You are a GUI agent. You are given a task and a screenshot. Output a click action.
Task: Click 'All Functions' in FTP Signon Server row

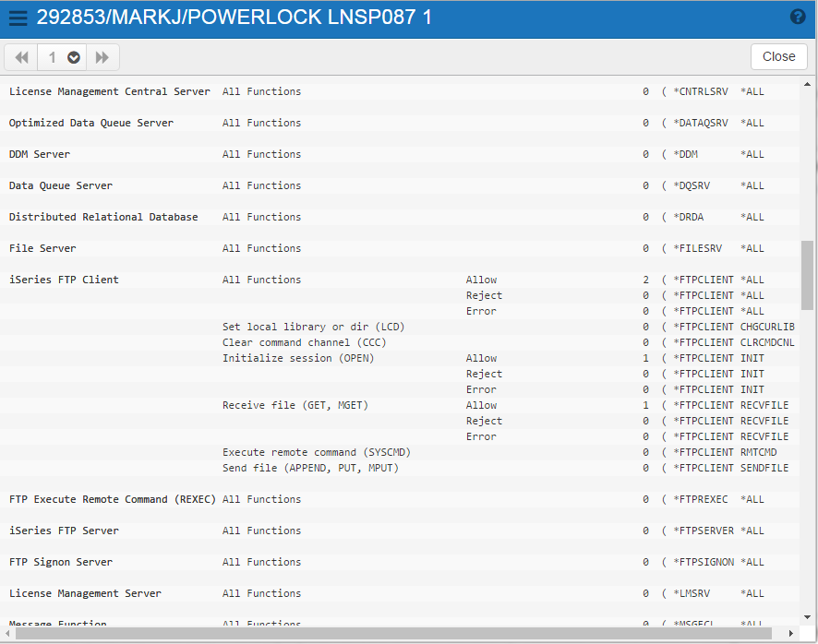tap(261, 562)
